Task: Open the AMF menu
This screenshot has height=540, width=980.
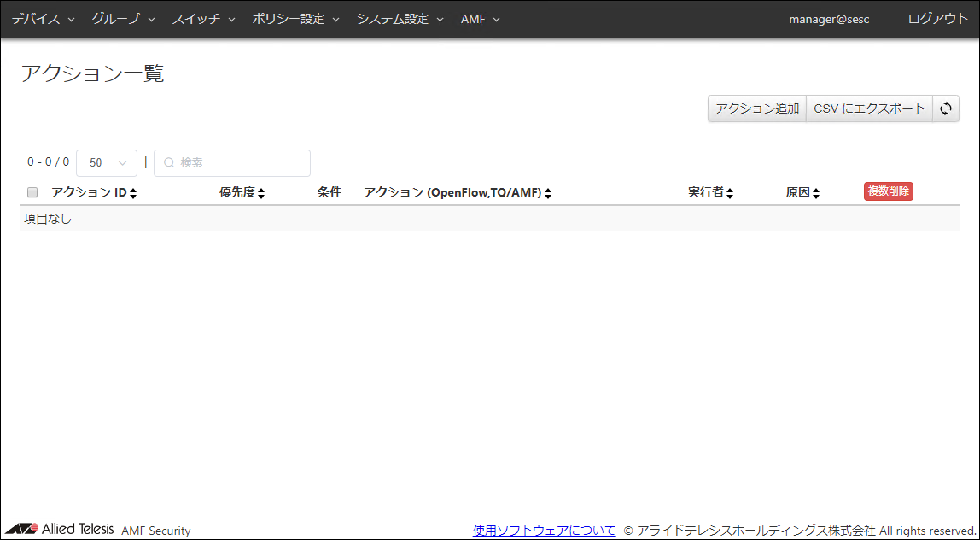Action: click(480, 19)
